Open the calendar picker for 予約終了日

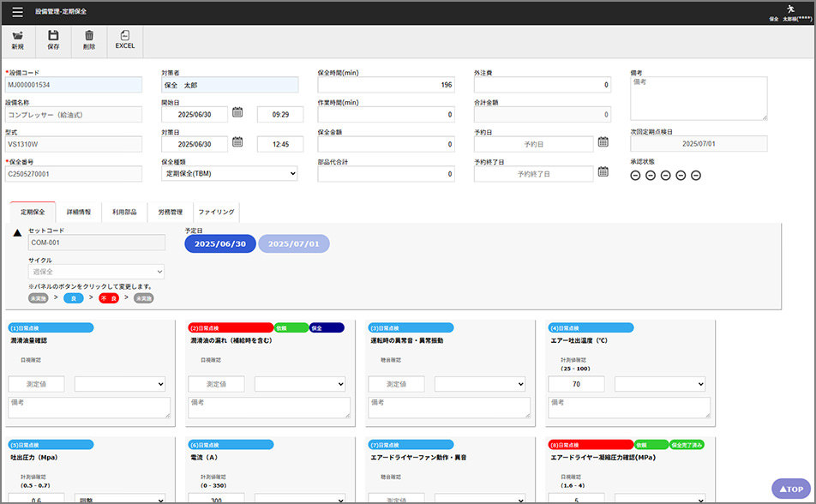603,171
